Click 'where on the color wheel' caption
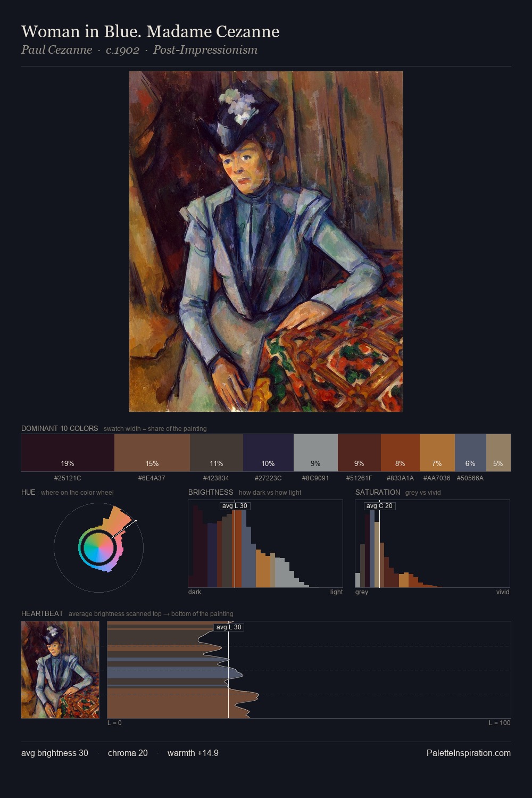Viewport: 532px width, 798px height. click(x=77, y=493)
